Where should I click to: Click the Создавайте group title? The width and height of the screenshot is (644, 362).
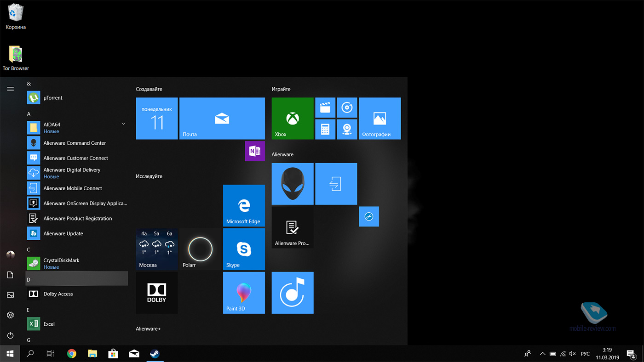(x=149, y=89)
